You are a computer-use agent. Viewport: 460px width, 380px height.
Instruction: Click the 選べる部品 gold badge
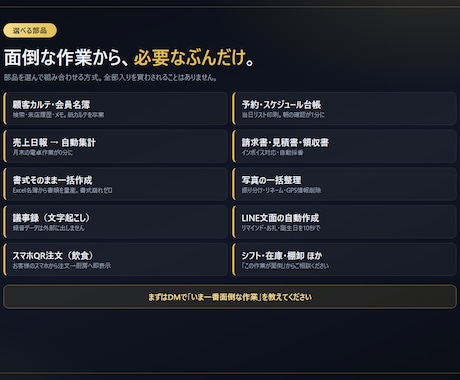[x=30, y=31]
